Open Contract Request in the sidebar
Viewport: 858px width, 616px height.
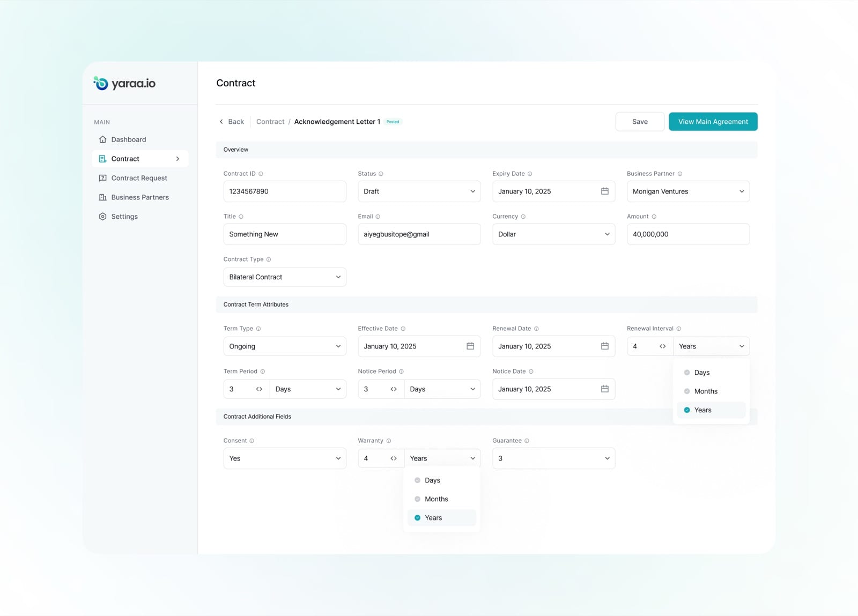click(x=140, y=178)
